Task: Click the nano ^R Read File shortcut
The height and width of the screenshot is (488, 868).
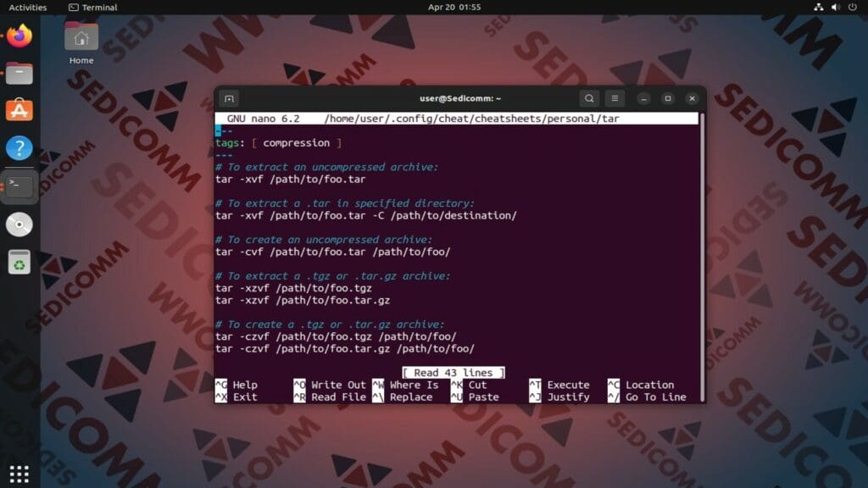Action: coord(330,397)
